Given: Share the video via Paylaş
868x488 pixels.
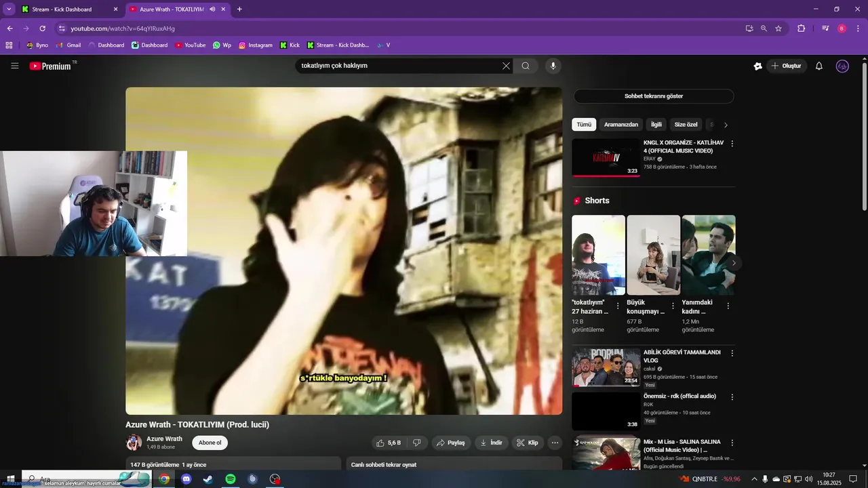Looking at the screenshot, I should [451, 443].
